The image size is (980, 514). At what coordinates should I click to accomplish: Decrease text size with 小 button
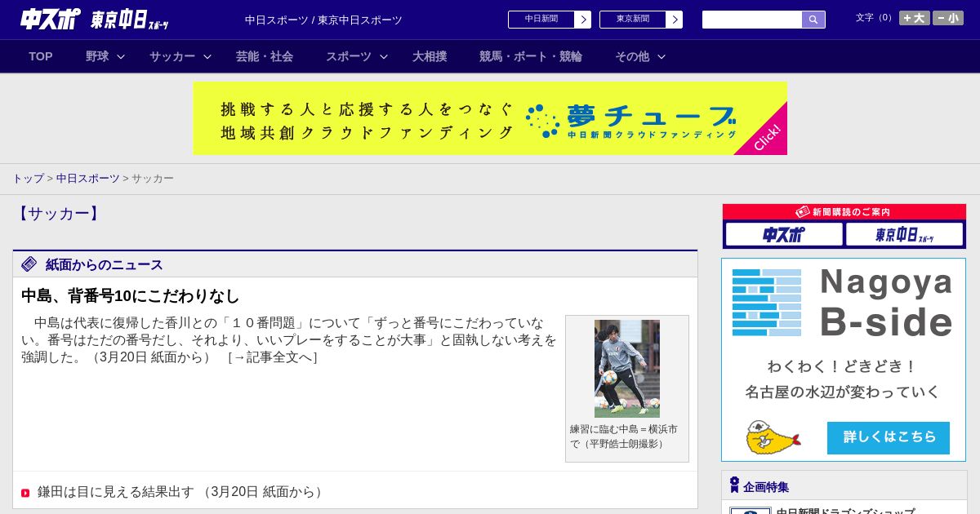click(948, 18)
